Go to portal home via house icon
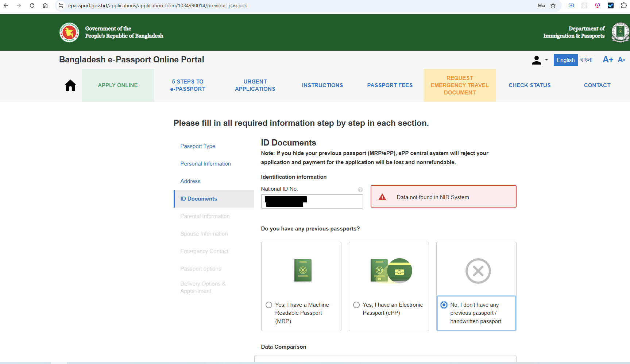Image resolution: width=630 pixels, height=364 pixels. coord(70,85)
